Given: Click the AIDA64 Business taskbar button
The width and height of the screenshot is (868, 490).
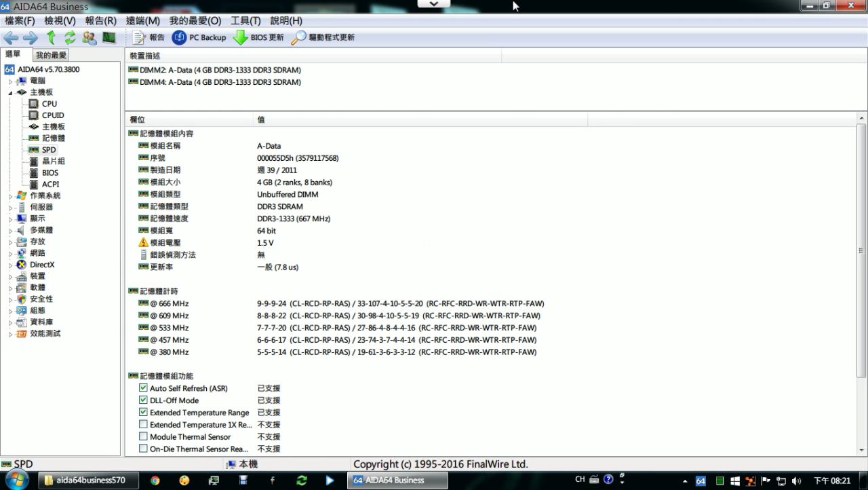Looking at the screenshot, I should pos(398,480).
